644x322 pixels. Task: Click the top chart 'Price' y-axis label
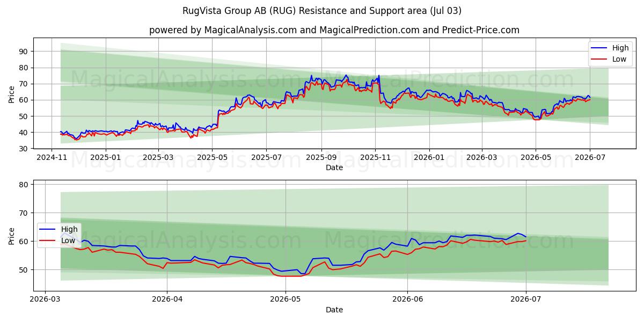(x=12, y=93)
